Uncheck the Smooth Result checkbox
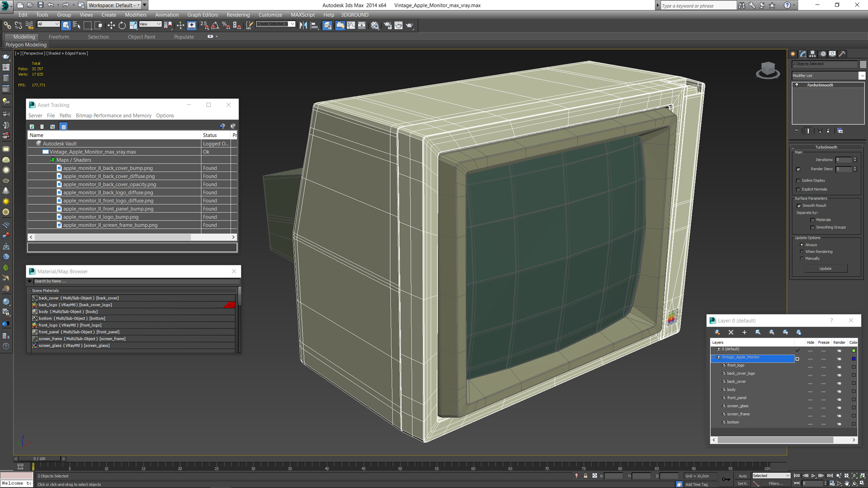 pyautogui.click(x=799, y=206)
